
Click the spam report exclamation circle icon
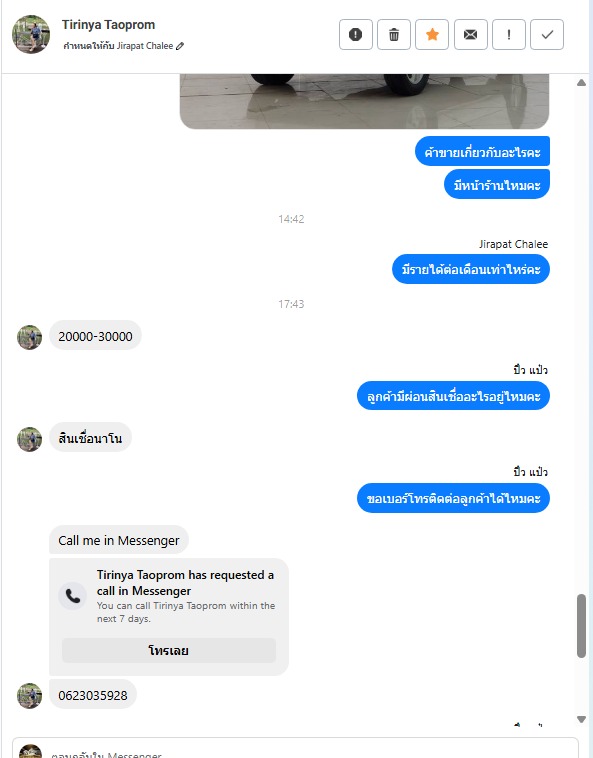356,35
